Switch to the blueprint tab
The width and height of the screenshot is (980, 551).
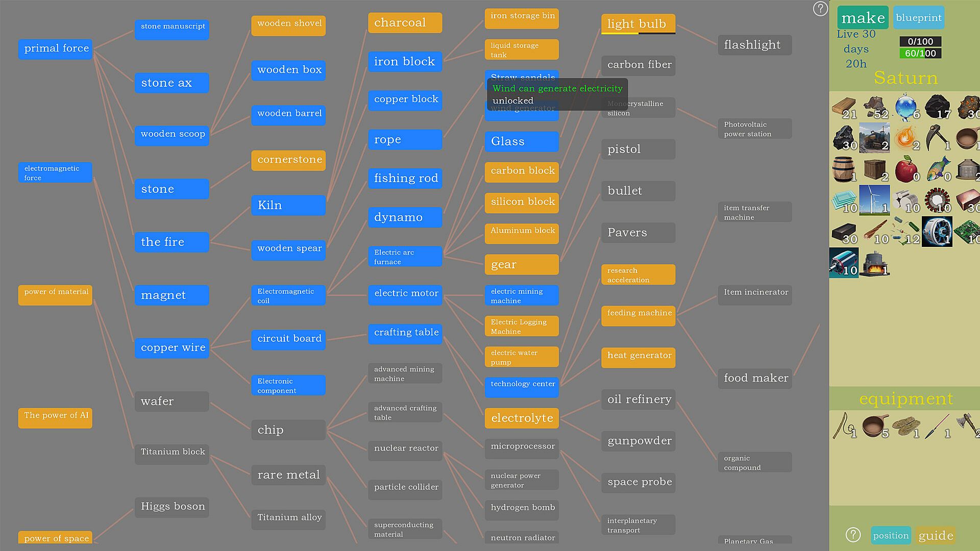click(x=918, y=18)
